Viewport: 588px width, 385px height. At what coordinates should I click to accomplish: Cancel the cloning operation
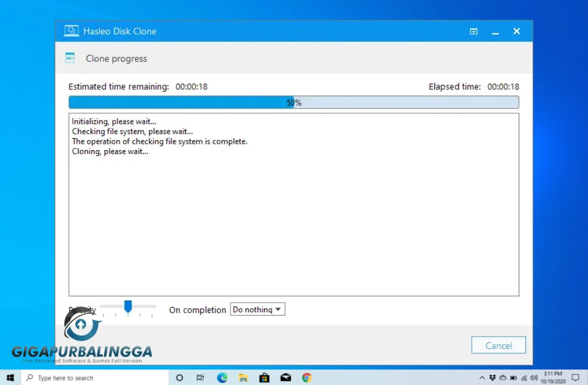coord(499,345)
